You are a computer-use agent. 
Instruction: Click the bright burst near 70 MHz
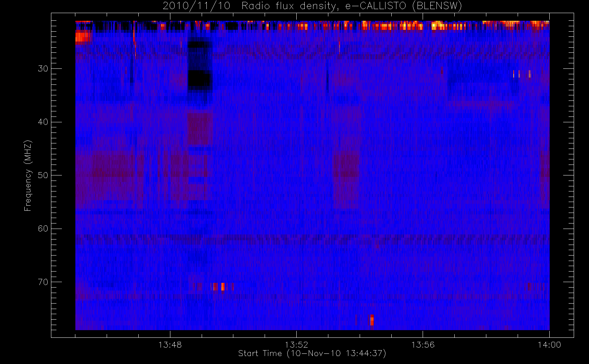pos(221,287)
